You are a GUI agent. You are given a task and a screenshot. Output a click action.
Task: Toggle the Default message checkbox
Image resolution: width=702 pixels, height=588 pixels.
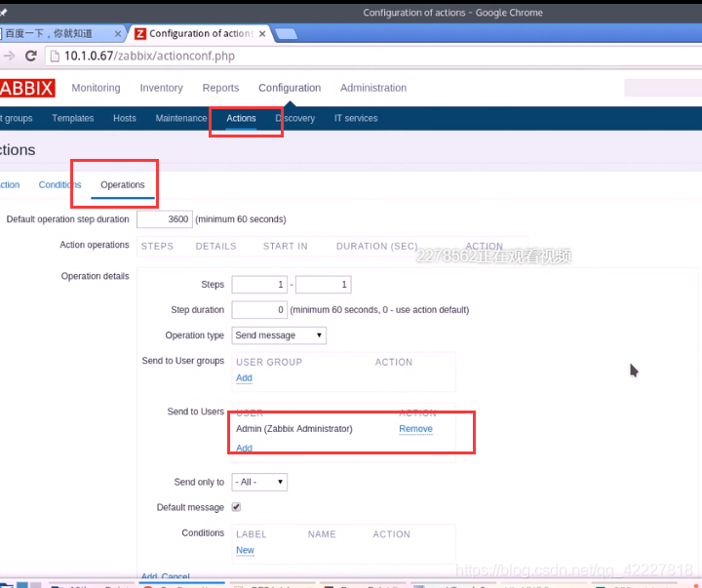(x=236, y=507)
